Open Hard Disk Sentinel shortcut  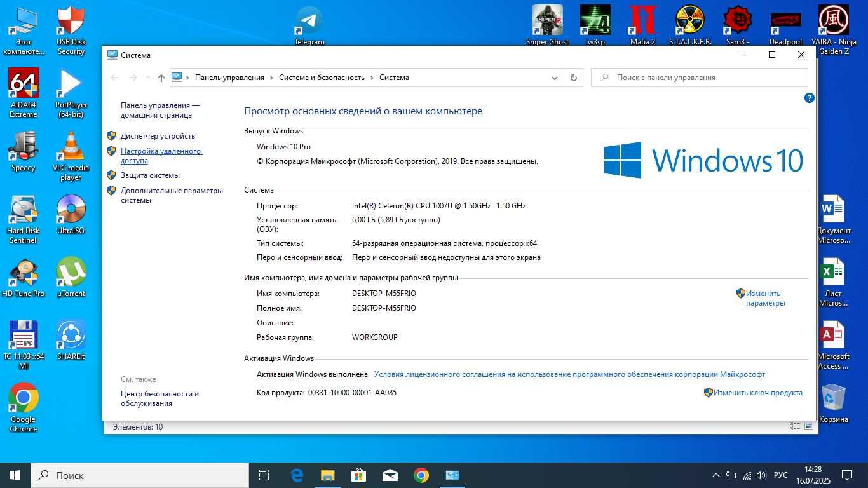[24, 219]
